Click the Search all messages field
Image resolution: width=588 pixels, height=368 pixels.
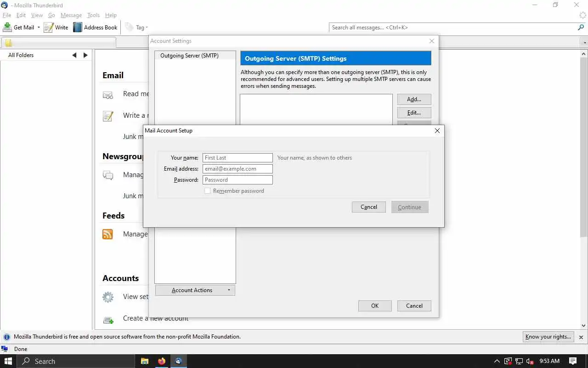453,27
